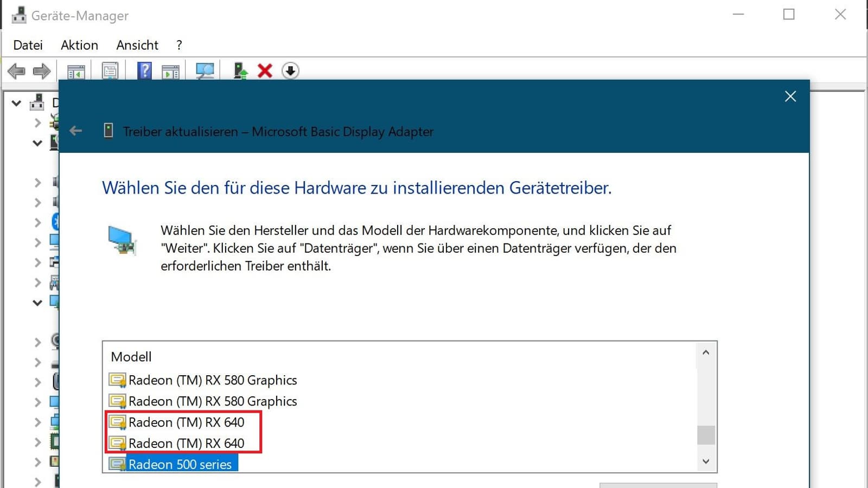Maximize the Geräte-Manager window

coord(789,15)
